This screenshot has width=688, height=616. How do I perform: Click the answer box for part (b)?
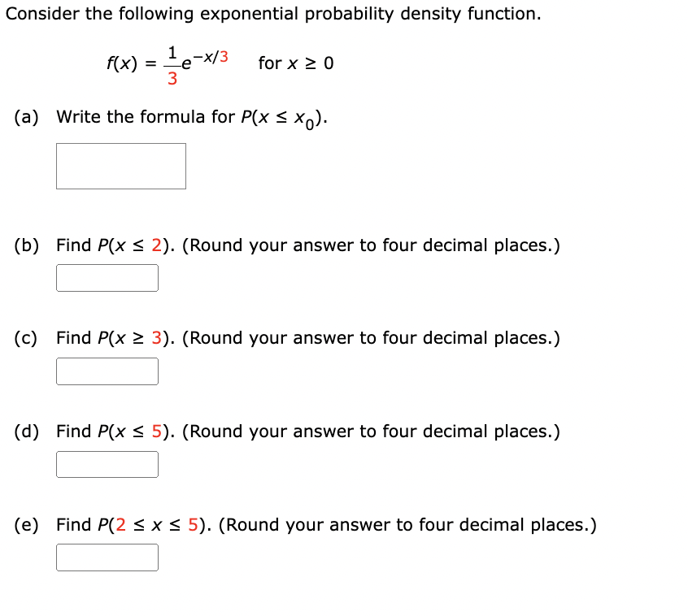107,277
